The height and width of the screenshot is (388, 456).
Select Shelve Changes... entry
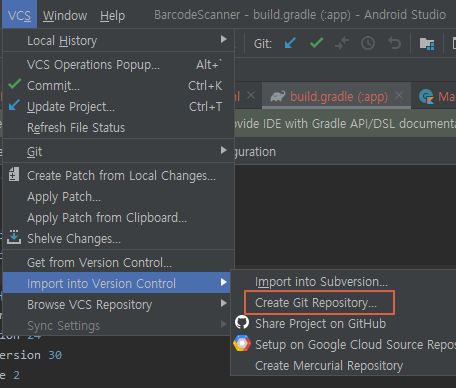(118, 239)
